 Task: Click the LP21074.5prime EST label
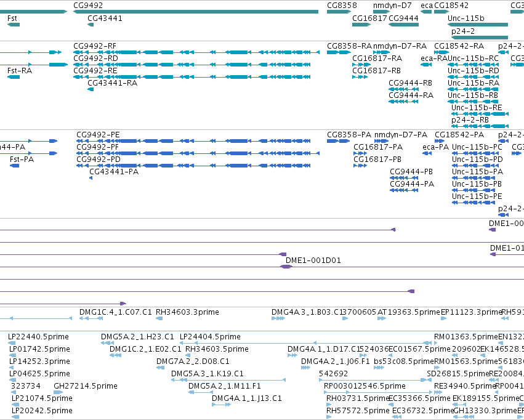coord(42,398)
